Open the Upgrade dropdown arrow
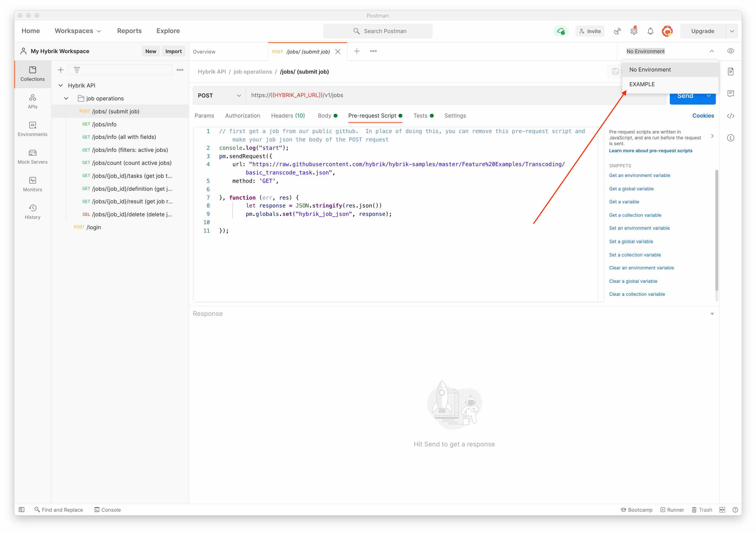This screenshot has width=756, height=533. coord(732,31)
